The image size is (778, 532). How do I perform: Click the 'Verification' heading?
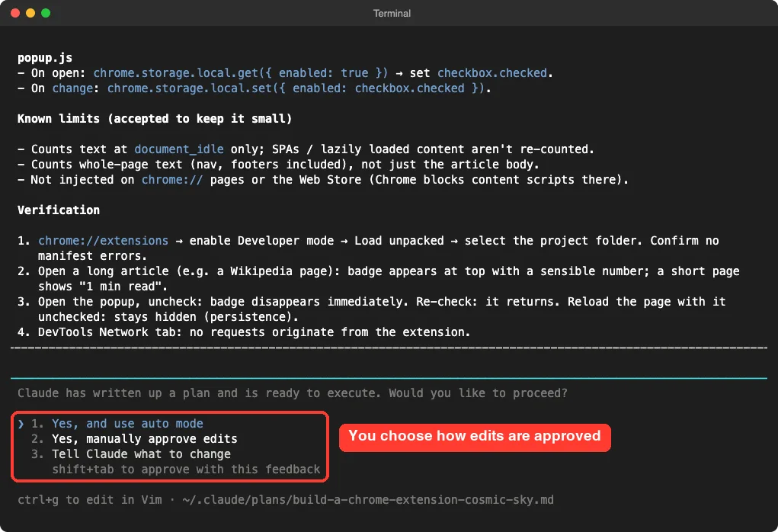(59, 210)
